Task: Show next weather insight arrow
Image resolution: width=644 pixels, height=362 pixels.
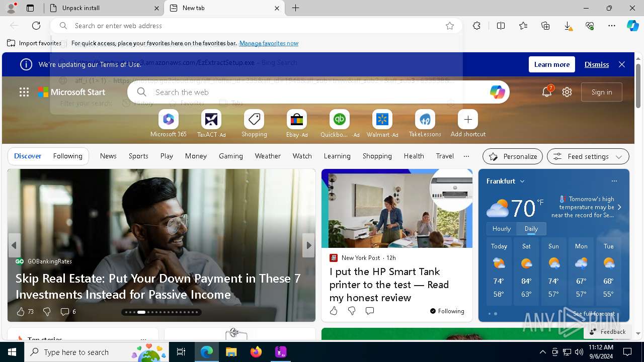Action: pyautogui.click(x=619, y=207)
